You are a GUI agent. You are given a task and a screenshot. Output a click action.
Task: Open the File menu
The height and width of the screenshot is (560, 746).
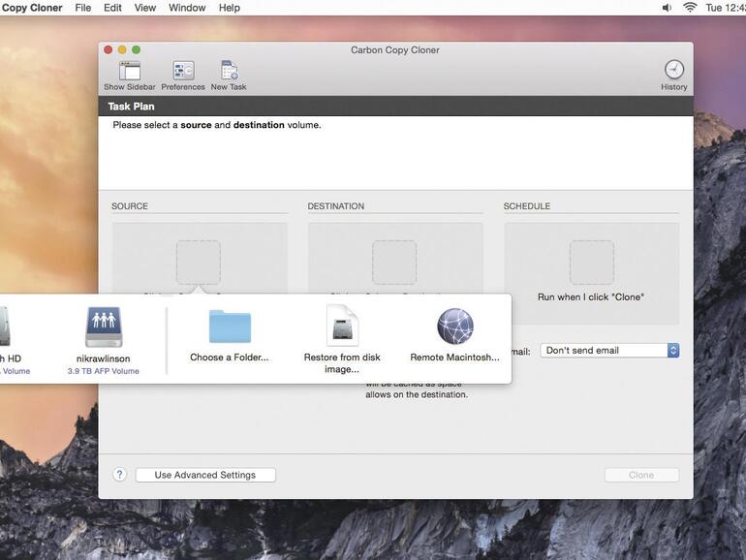(83, 8)
